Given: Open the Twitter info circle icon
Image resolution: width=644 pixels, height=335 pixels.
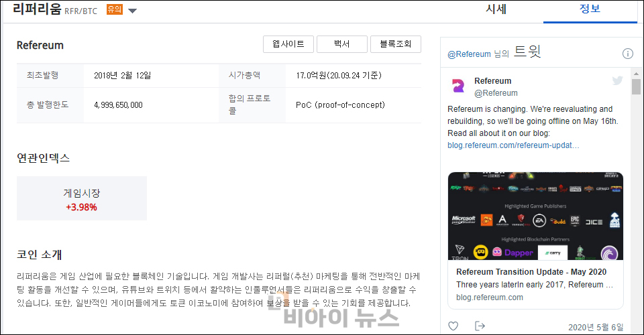Looking at the screenshot, I should 628,54.
